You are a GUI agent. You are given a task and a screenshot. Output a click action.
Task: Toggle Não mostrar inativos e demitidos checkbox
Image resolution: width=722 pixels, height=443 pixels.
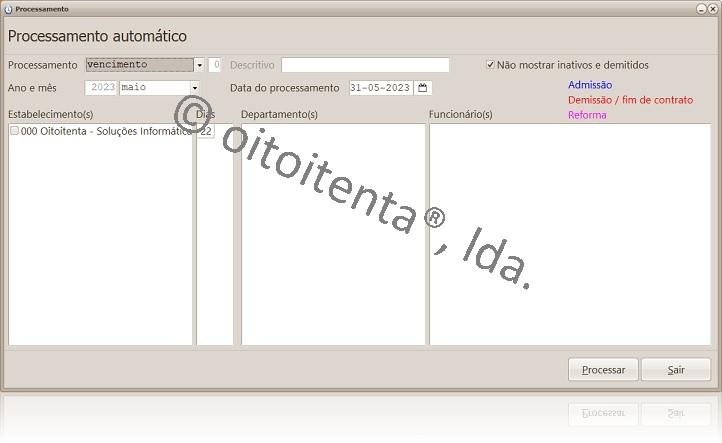[490, 65]
